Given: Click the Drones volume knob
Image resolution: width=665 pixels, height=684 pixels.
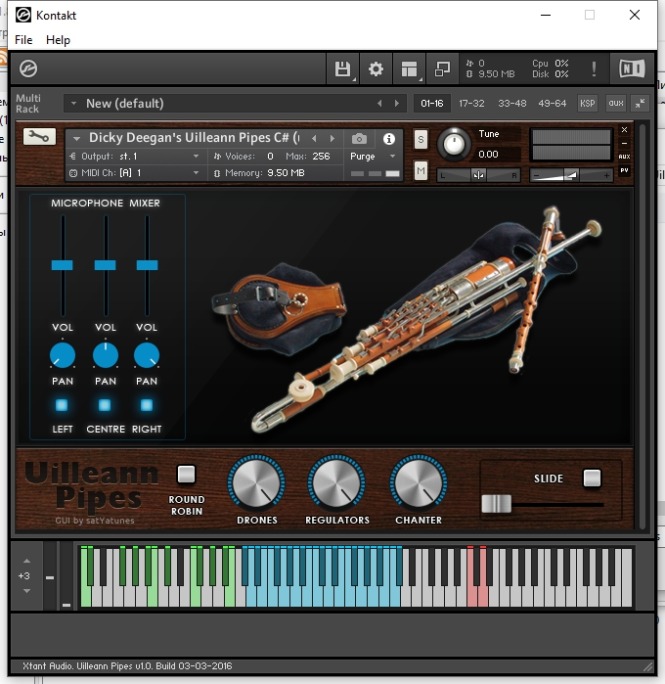Looking at the screenshot, I should point(256,484).
